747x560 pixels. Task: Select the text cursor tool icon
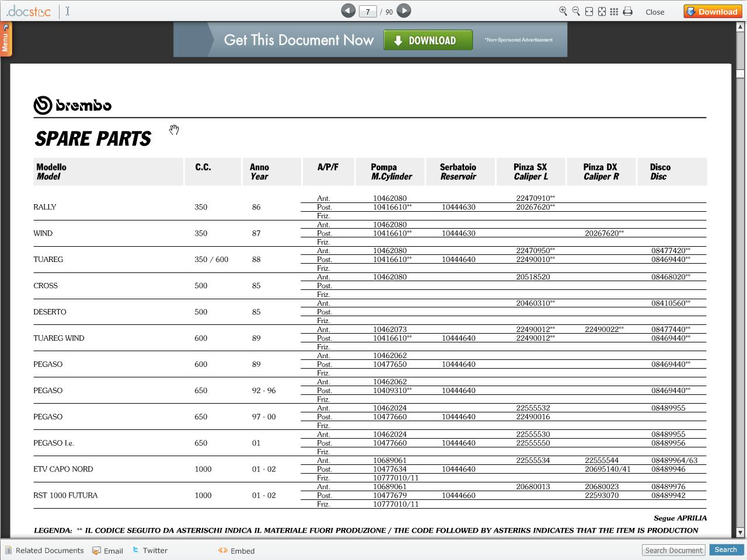click(68, 11)
